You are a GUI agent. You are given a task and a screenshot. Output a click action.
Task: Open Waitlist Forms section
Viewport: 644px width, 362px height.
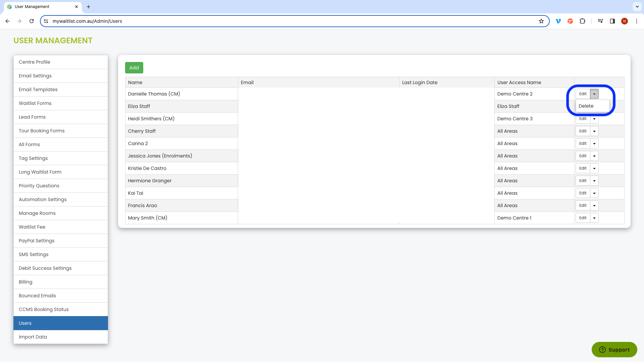61,103
